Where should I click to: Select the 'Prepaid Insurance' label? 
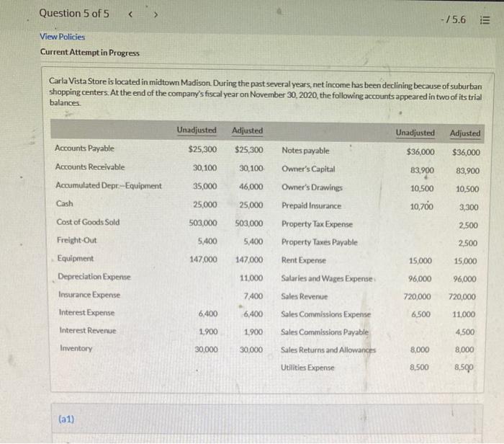point(311,205)
